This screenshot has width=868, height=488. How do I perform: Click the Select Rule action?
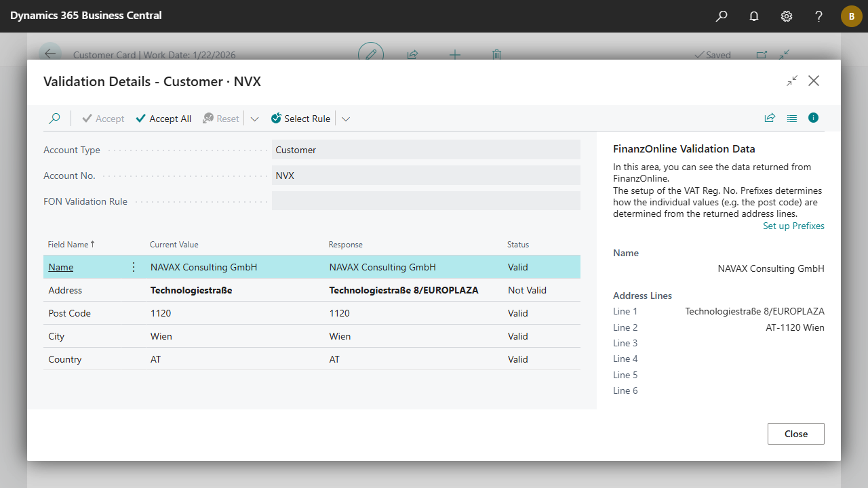[x=300, y=119]
